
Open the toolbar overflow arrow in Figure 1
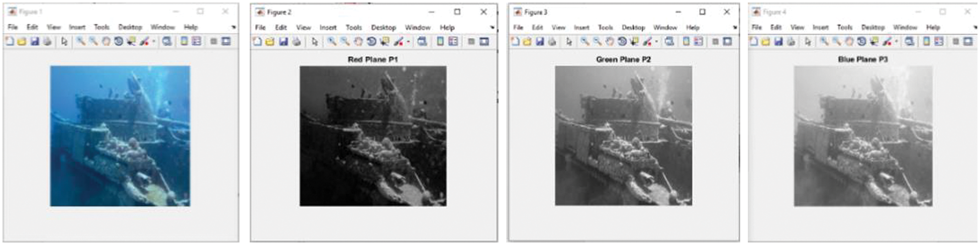[x=234, y=27]
